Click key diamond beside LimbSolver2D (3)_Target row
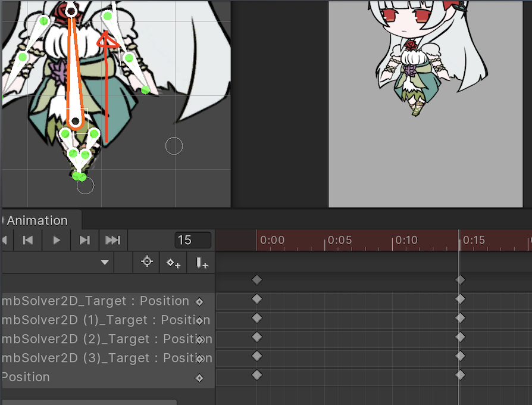This screenshot has height=405, width=532. [199, 359]
